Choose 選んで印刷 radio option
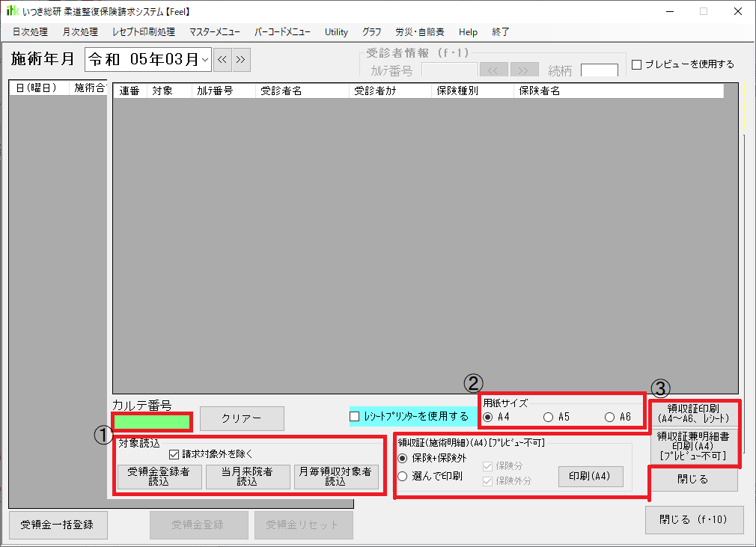This screenshot has height=547, width=756. tap(403, 476)
